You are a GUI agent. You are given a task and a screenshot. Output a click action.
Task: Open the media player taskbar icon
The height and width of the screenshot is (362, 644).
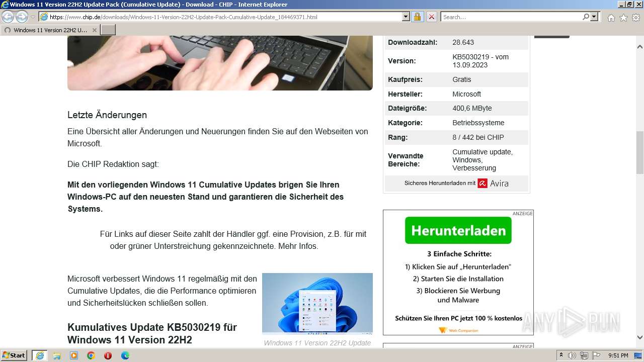point(74,355)
